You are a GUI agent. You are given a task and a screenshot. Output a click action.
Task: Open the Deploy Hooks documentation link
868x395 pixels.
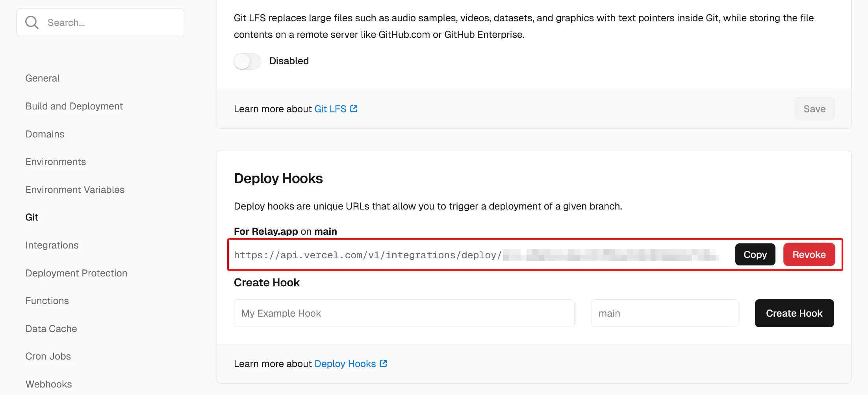pos(345,364)
